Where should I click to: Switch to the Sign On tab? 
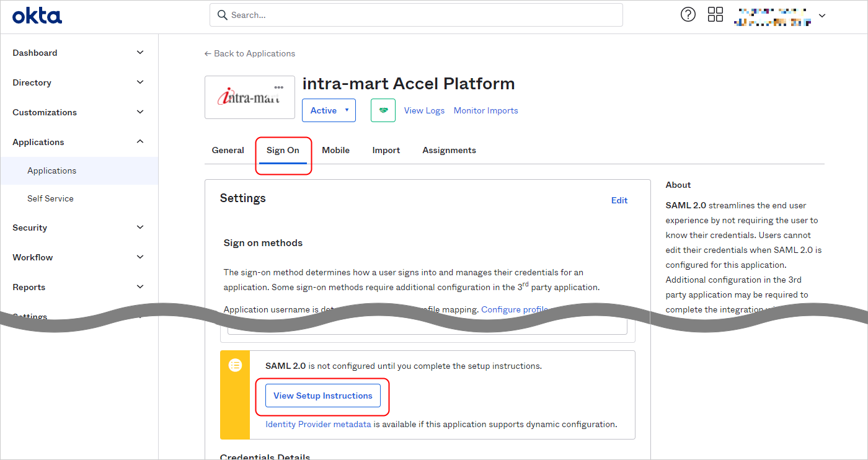[x=283, y=150]
